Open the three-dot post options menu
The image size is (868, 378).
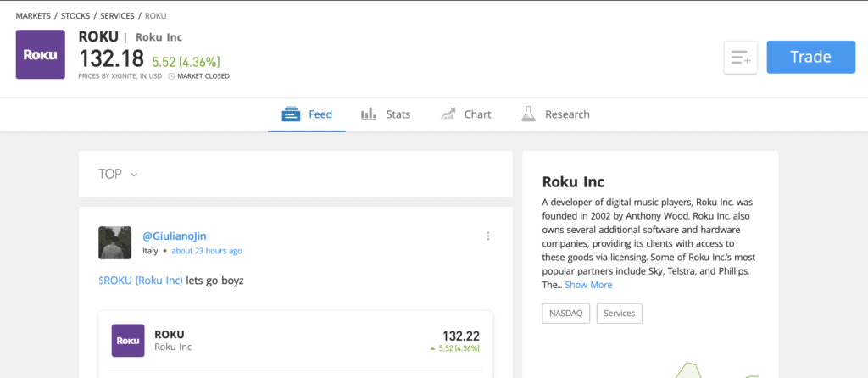(x=487, y=236)
